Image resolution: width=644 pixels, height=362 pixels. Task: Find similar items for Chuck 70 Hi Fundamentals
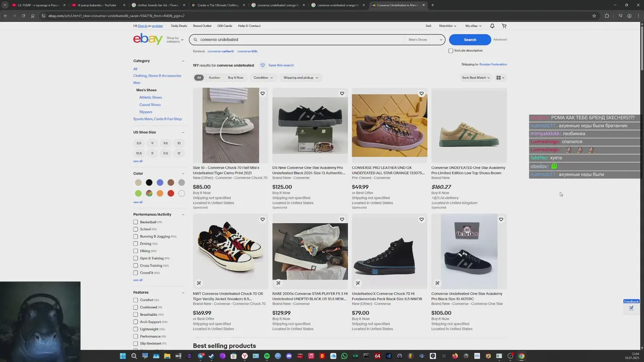[358, 283]
